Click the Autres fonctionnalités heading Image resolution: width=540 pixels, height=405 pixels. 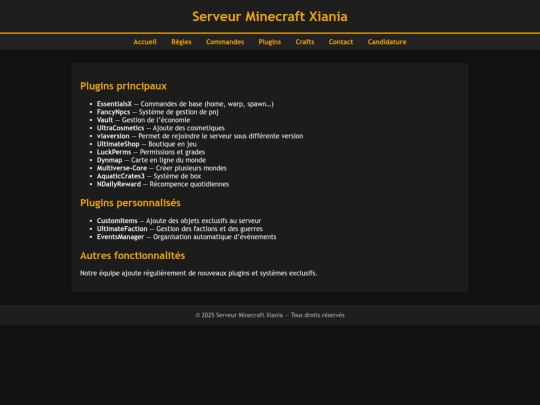(133, 256)
